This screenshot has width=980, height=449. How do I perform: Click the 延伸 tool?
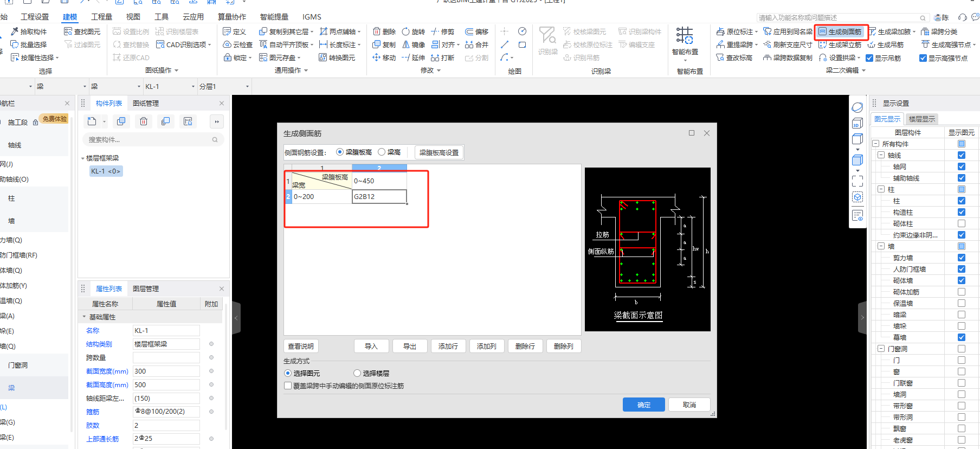click(x=413, y=57)
